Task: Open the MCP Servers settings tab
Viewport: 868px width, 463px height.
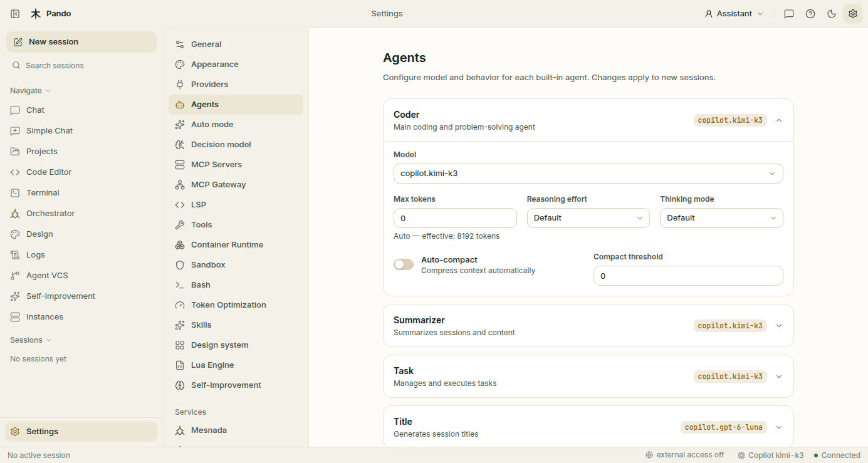Action: tap(236, 165)
